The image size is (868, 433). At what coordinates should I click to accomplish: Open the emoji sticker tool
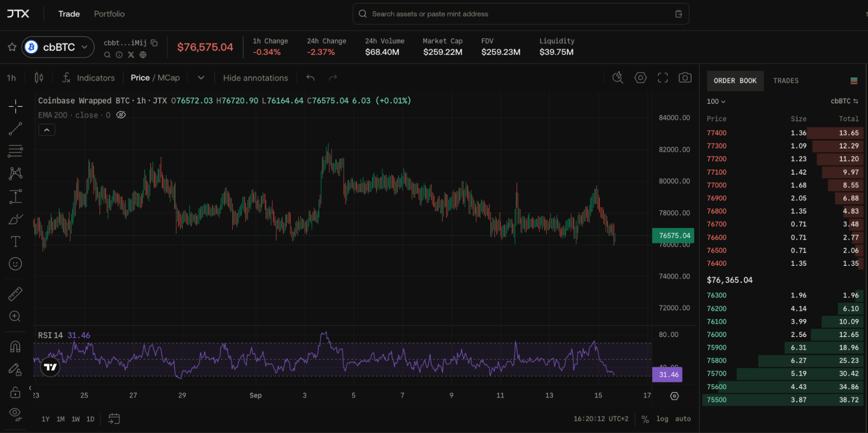[x=16, y=264]
